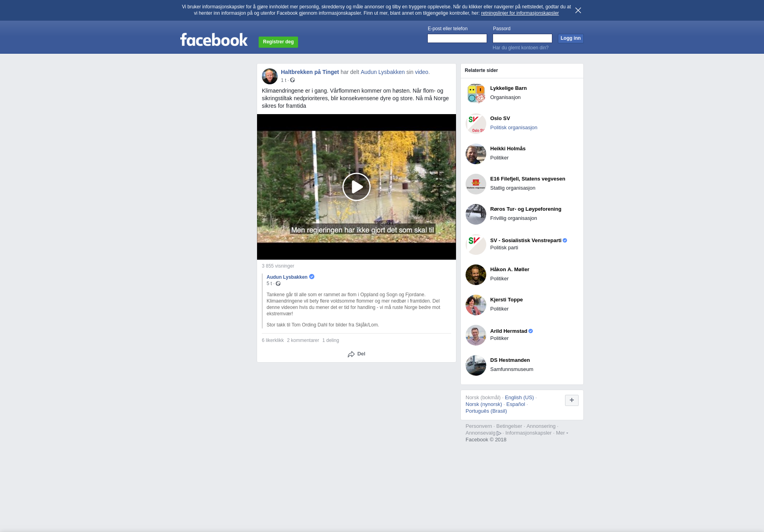Open Personvern footer link
764x532 pixels.
point(479,426)
